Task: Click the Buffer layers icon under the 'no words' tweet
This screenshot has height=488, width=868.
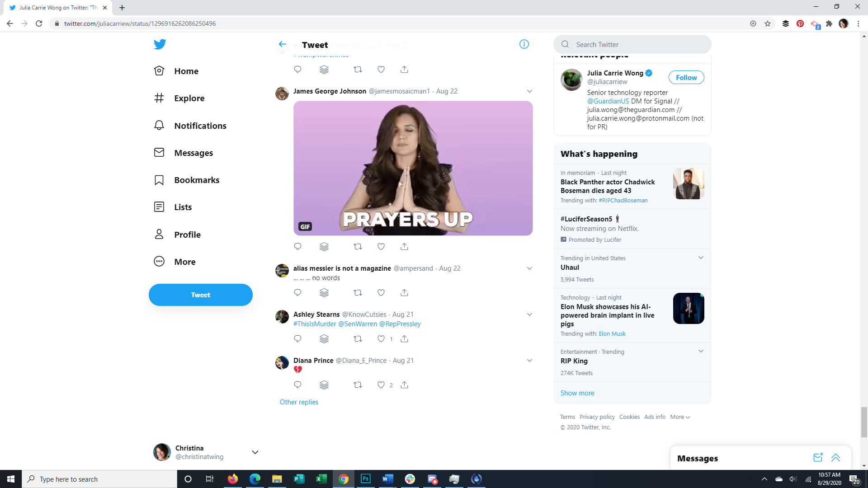Action: 324,293
